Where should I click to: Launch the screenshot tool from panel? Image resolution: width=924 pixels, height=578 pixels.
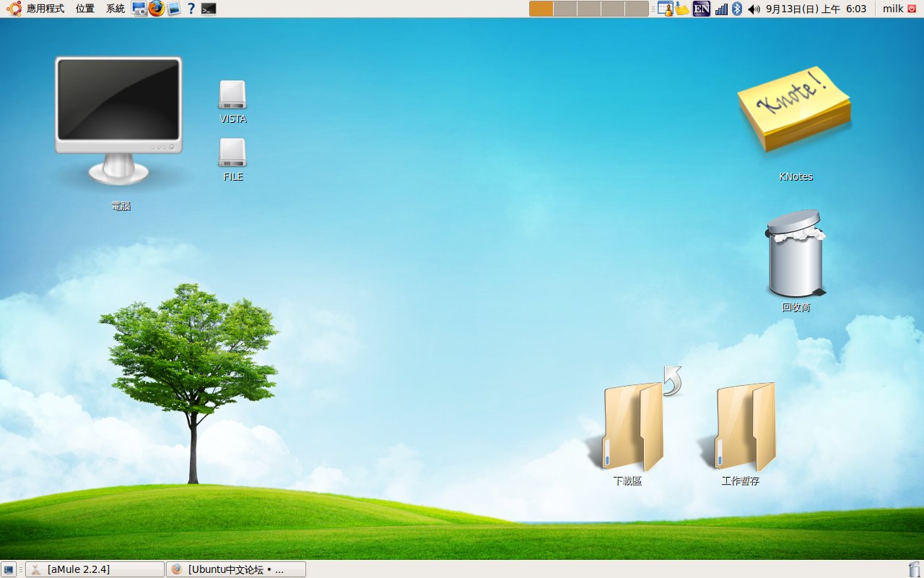[x=139, y=9]
